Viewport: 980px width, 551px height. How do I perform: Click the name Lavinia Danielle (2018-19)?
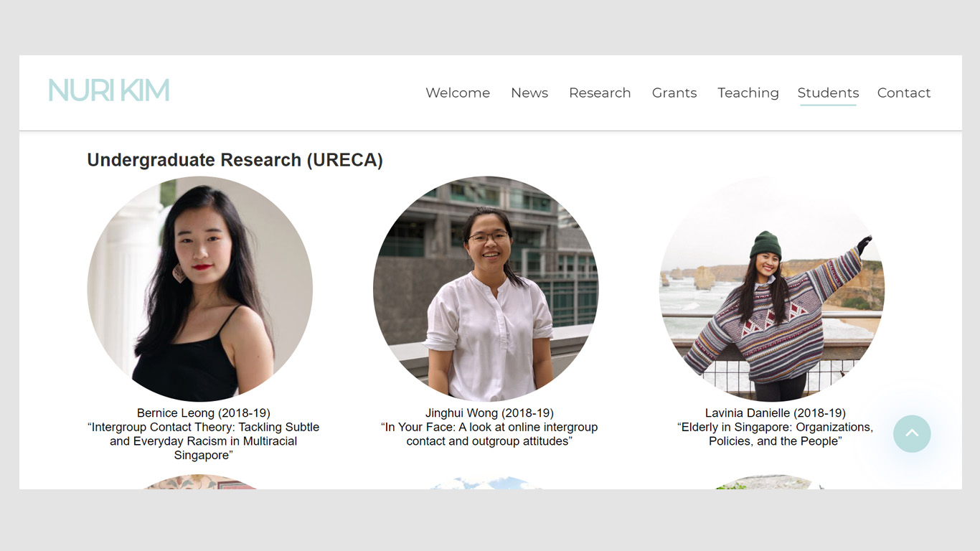pos(776,413)
